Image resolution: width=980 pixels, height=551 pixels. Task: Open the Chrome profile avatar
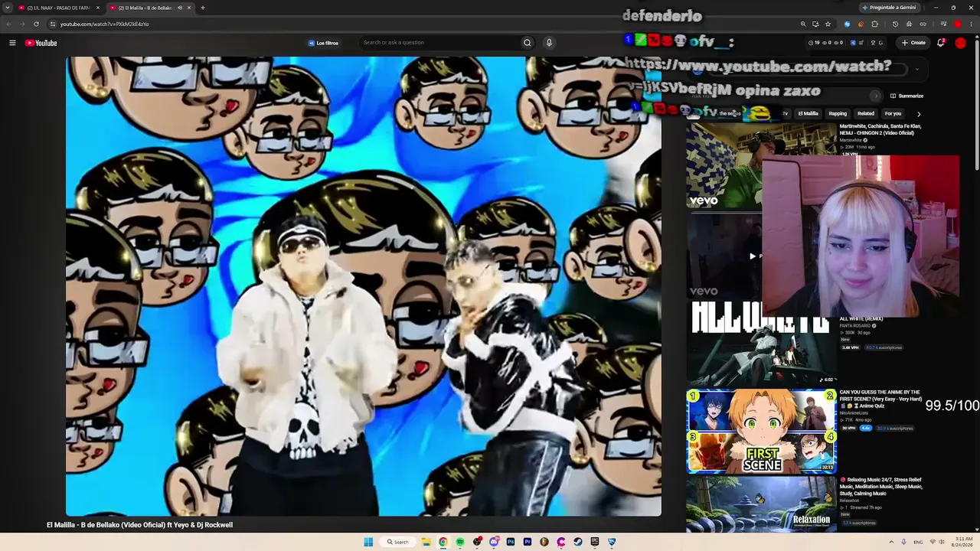(x=958, y=24)
